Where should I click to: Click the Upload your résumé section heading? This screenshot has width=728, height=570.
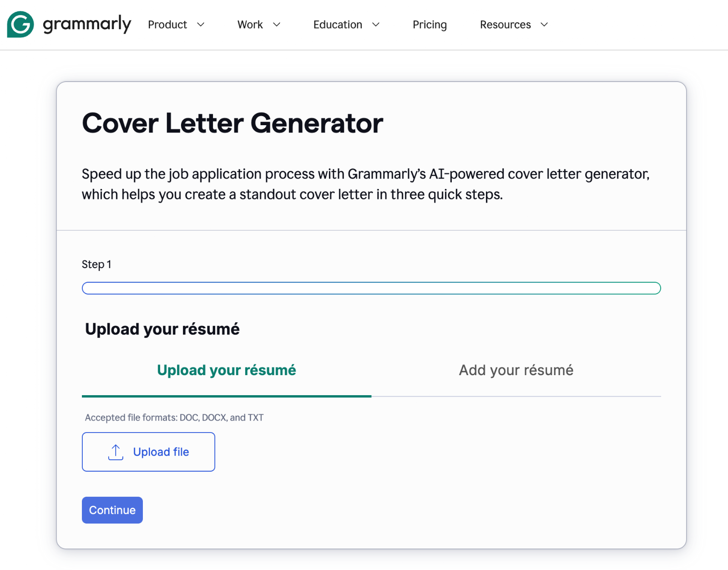[162, 329]
